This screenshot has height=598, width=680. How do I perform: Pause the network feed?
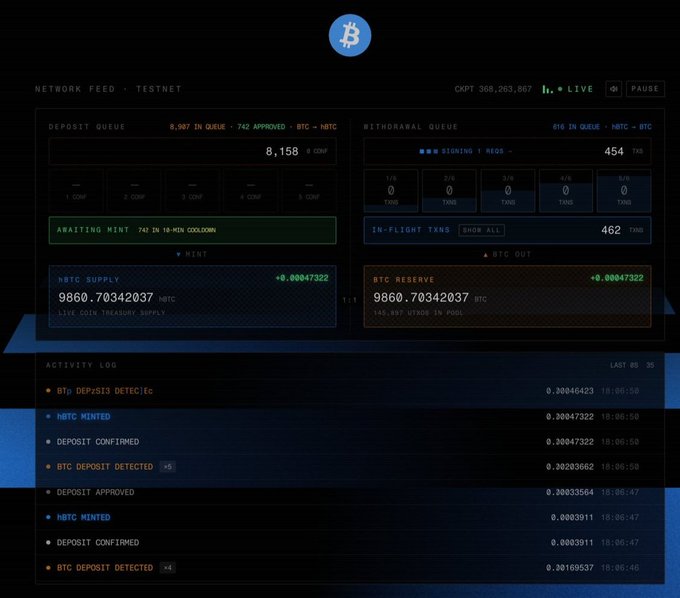point(645,89)
